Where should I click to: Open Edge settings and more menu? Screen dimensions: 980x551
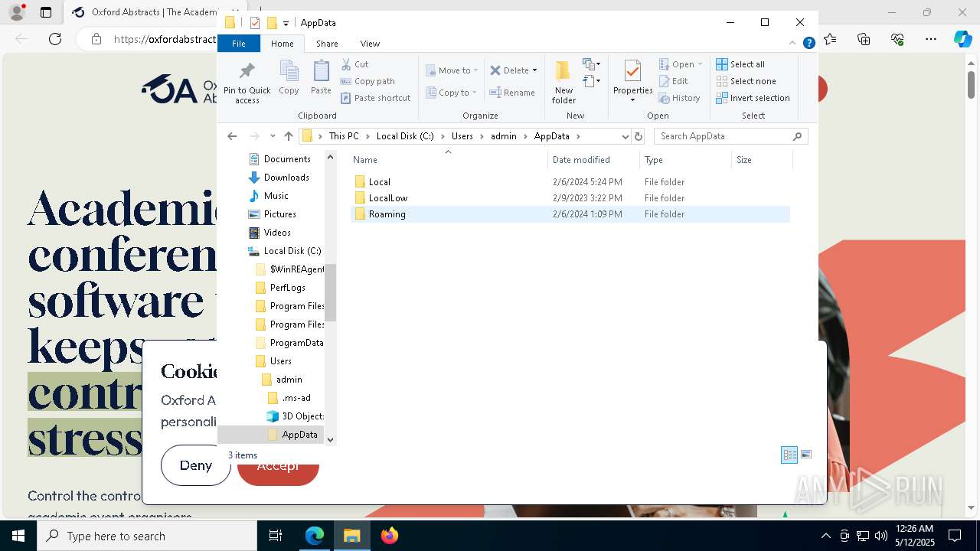[x=931, y=39]
